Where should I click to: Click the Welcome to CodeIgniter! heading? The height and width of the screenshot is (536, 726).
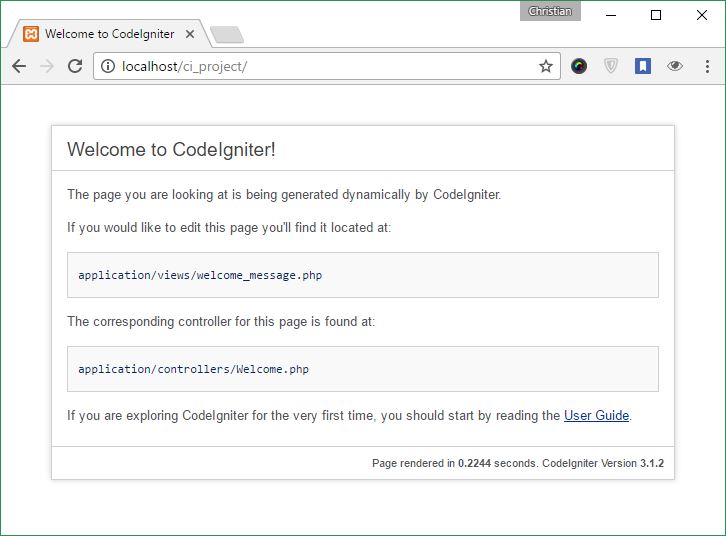point(171,150)
